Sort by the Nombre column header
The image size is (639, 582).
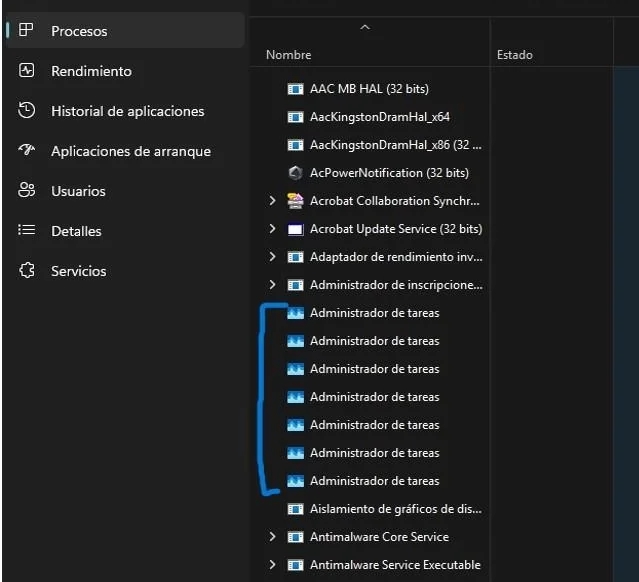289,55
